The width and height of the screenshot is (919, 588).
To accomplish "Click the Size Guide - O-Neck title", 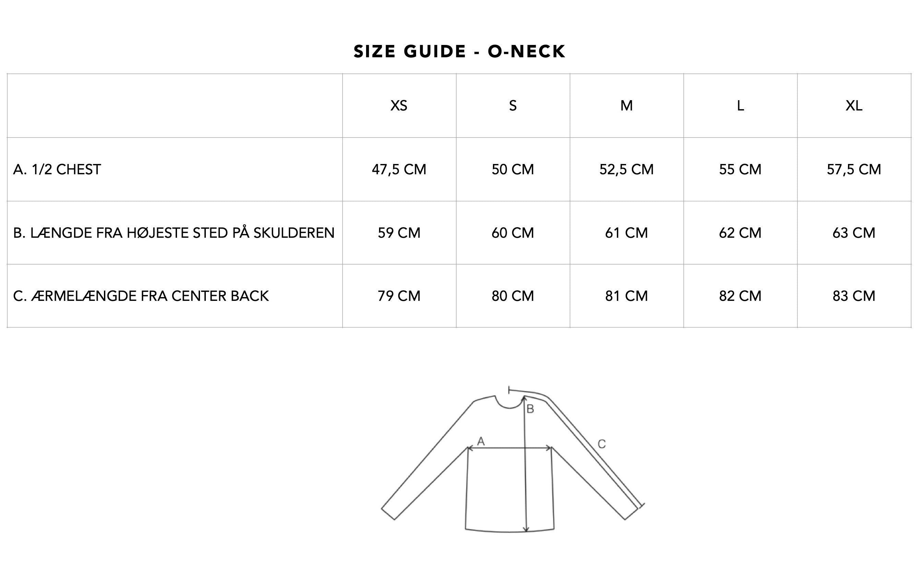I will [x=459, y=51].
